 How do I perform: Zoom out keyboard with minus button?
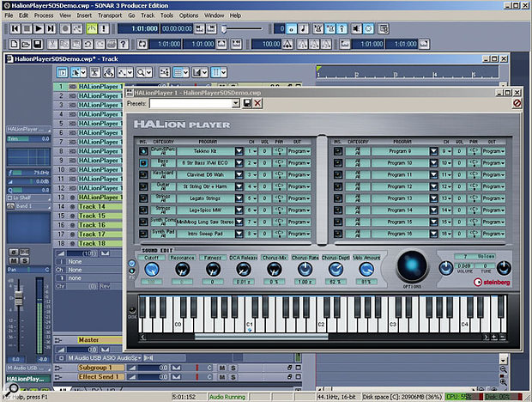[502, 337]
